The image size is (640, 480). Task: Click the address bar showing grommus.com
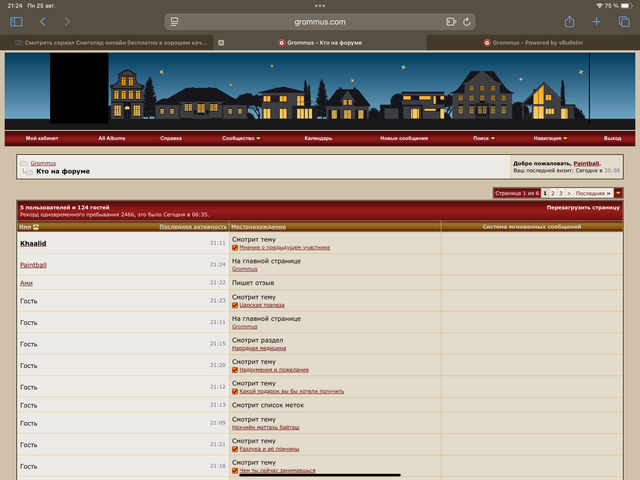(320, 22)
